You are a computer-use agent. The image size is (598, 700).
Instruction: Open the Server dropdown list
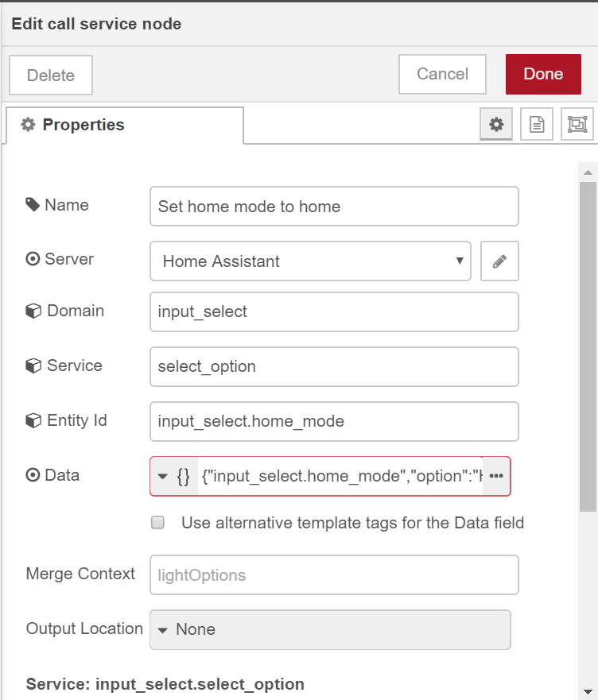(x=310, y=261)
